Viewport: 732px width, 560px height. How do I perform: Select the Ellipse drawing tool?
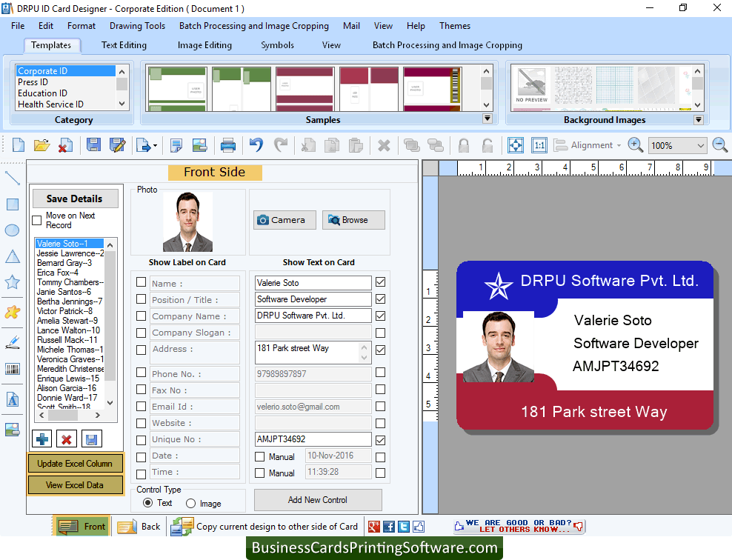coord(12,230)
